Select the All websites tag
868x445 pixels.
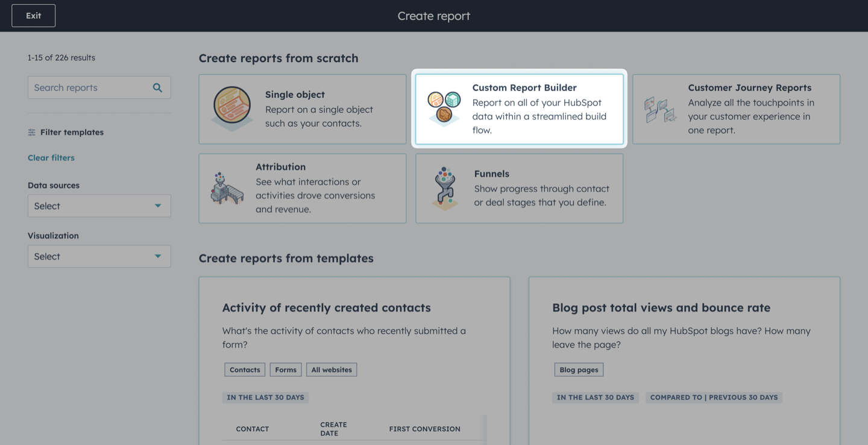[x=332, y=370]
